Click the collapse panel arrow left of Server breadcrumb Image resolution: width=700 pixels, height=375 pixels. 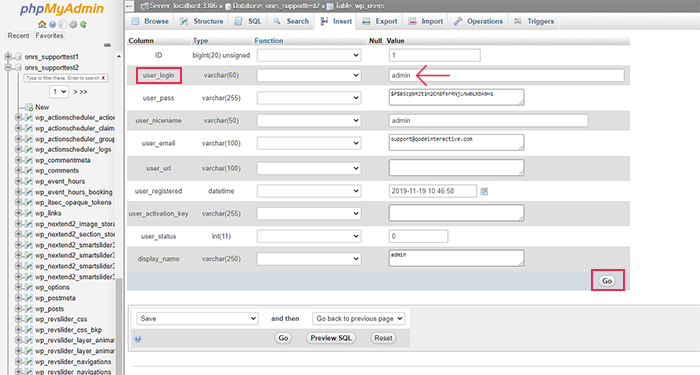(x=129, y=6)
